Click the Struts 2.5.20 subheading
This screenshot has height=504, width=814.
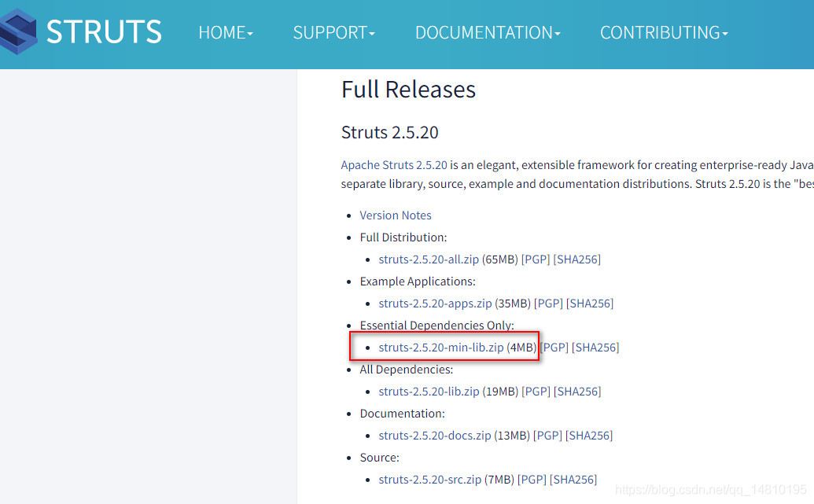(390, 133)
